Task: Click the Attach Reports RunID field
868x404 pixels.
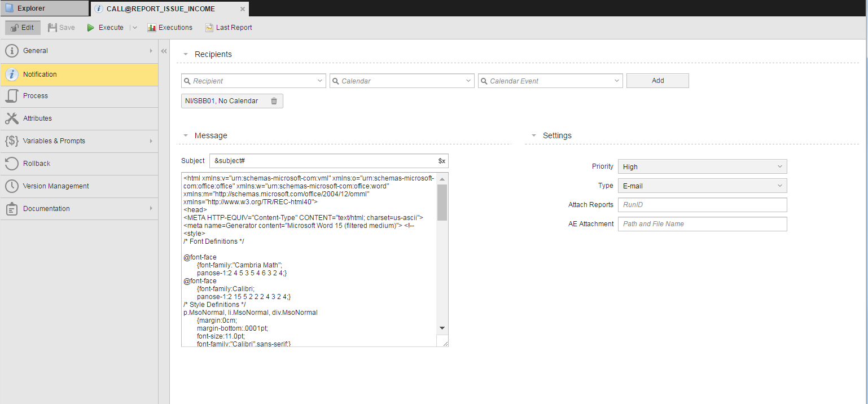Action: 702,205
